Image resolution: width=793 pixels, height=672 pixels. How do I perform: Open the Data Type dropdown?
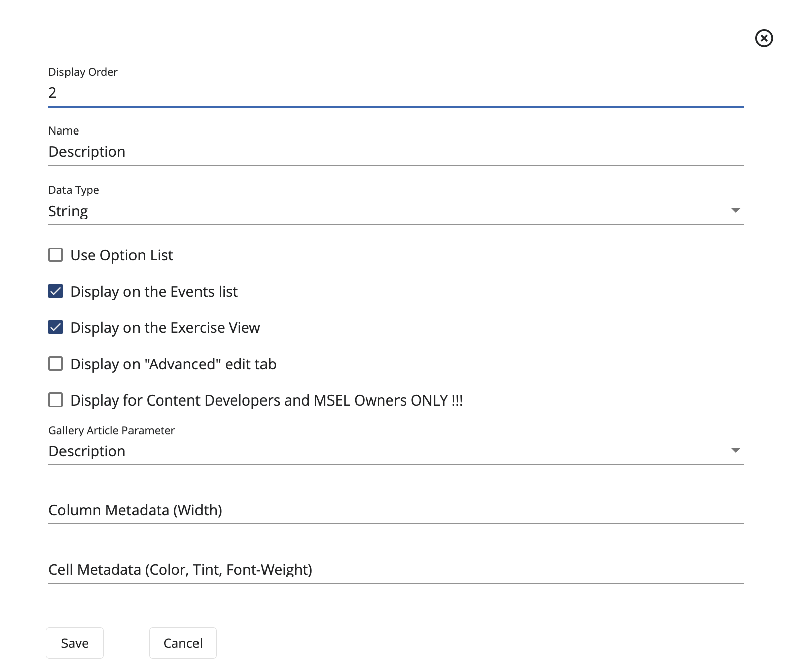click(395, 211)
